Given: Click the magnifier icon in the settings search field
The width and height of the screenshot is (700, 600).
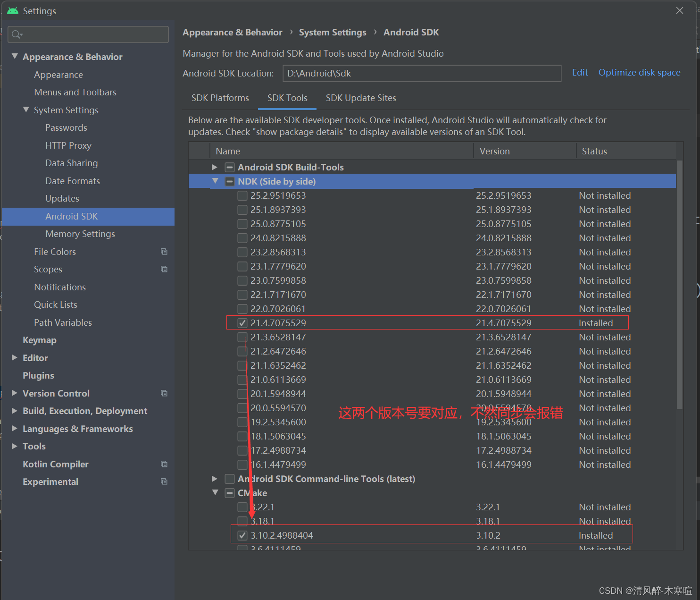Looking at the screenshot, I should [x=17, y=34].
